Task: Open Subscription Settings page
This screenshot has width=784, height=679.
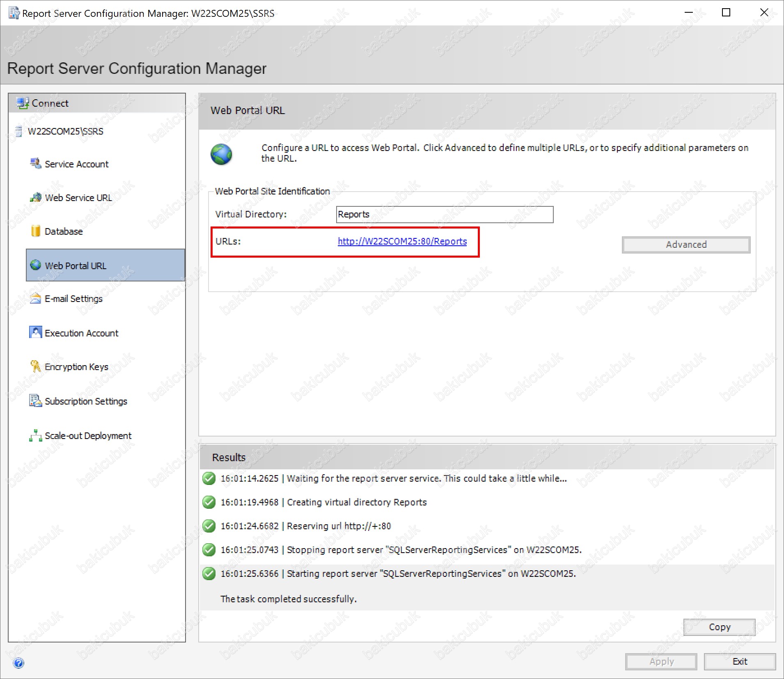Action: click(x=86, y=401)
